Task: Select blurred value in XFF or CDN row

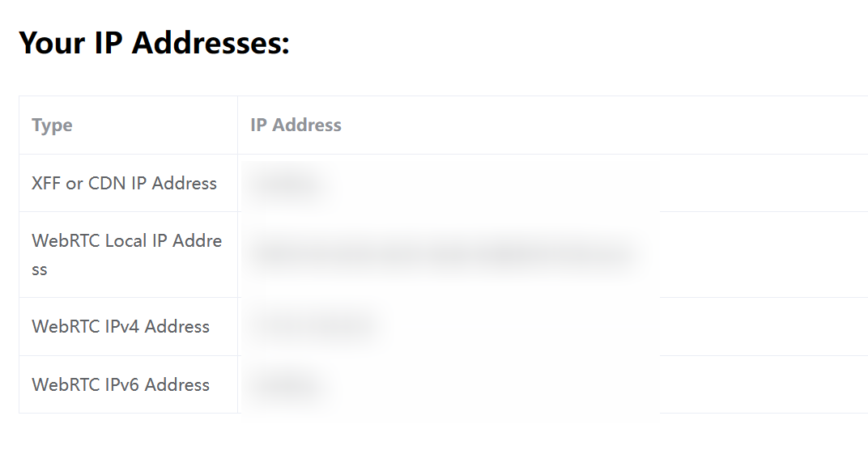Action: 287,184
